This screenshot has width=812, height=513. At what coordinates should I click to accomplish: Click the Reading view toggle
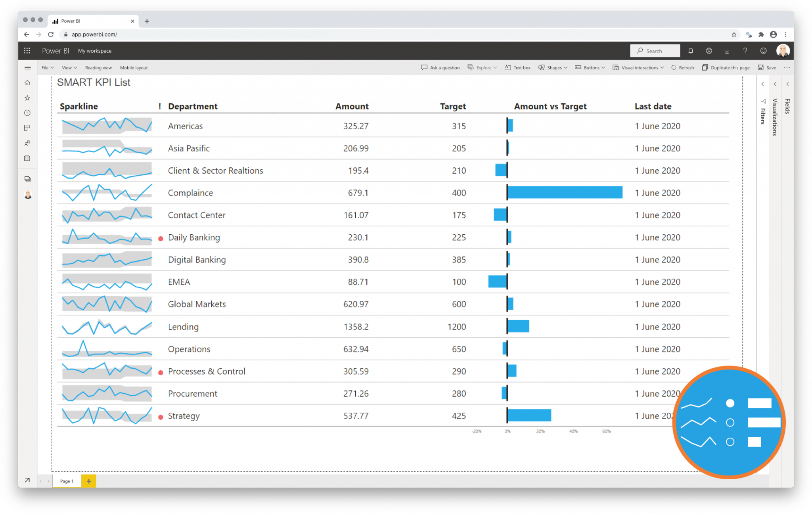tap(99, 67)
